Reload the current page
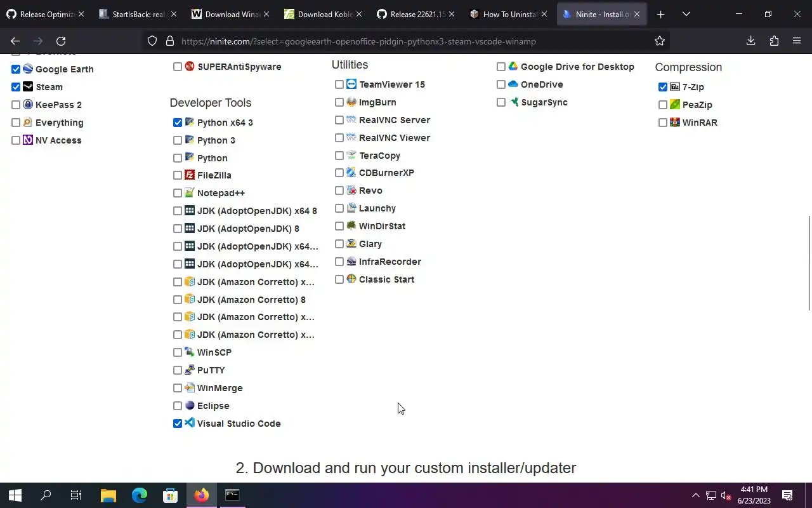 [61, 41]
